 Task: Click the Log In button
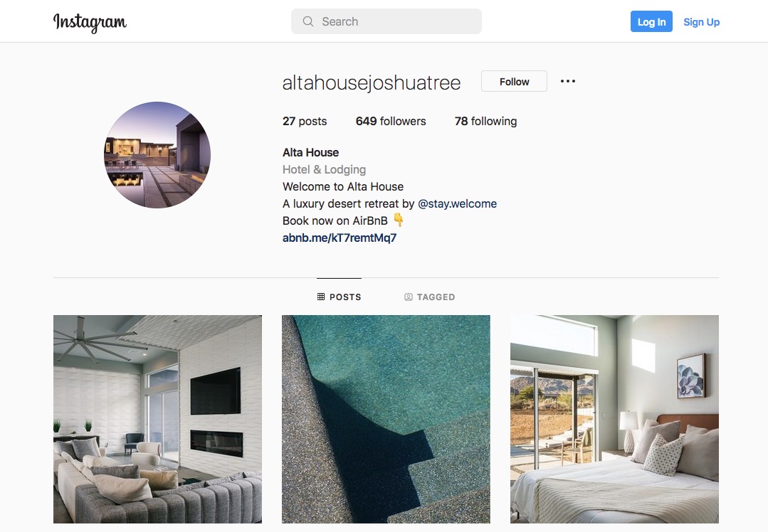651,21
